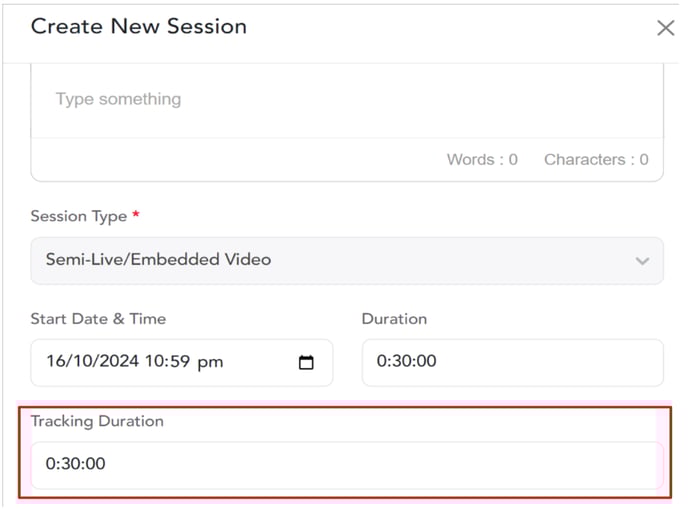Screen dimensions: 688x509
Task: Close the Create New Session dialog
Action: [x=665, y=28]
